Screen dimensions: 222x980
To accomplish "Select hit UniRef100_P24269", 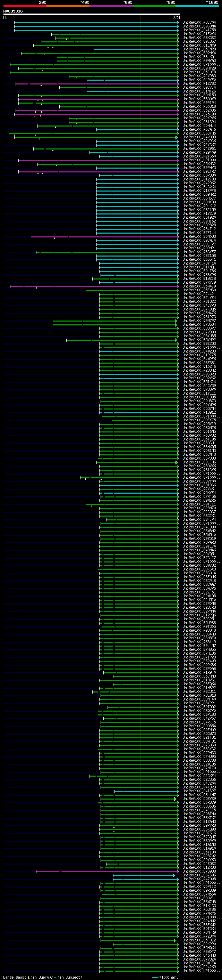I will pos(199,967).
